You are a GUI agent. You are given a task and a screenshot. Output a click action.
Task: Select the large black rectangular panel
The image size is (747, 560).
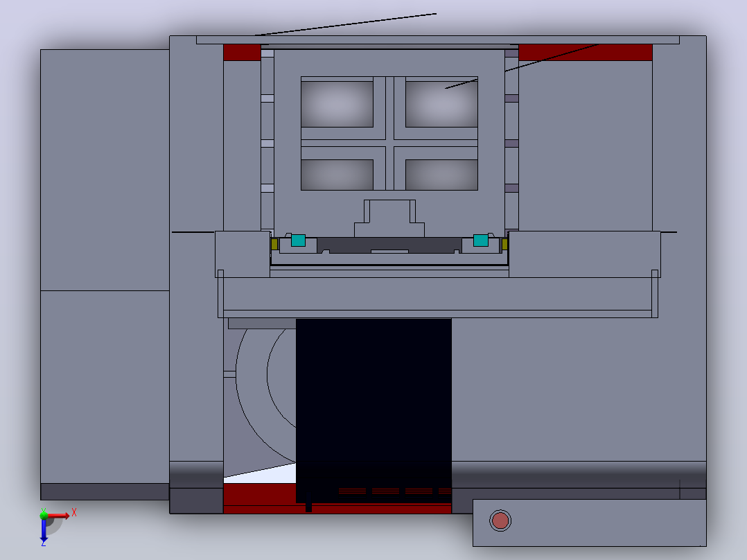click(x=373, y=410)
